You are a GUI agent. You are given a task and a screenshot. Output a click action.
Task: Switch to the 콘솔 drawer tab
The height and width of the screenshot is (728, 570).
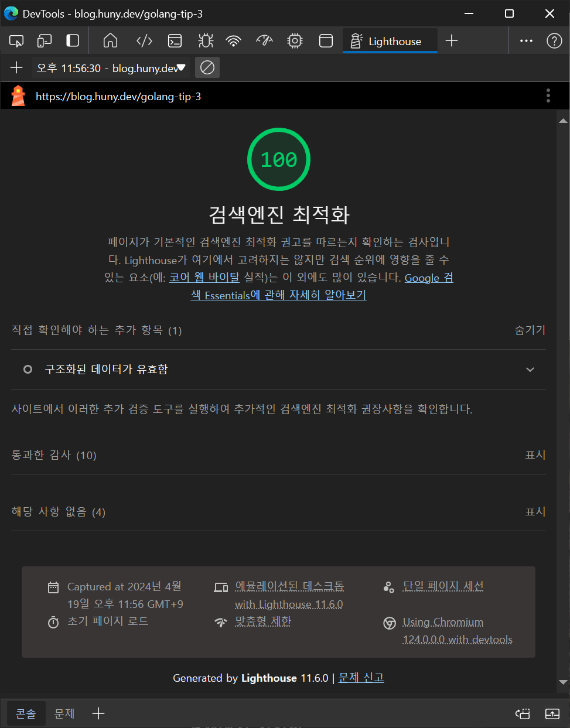pos(25,713)
